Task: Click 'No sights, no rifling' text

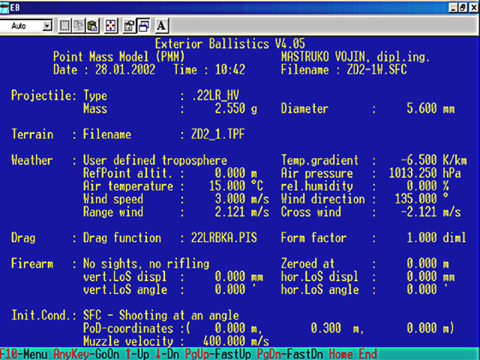Action: (x=146, y=264)
